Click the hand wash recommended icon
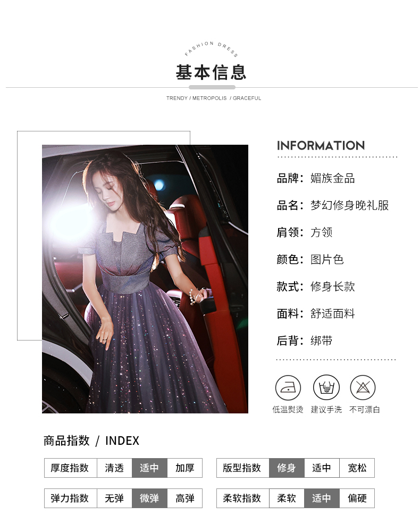 [326, 387]
